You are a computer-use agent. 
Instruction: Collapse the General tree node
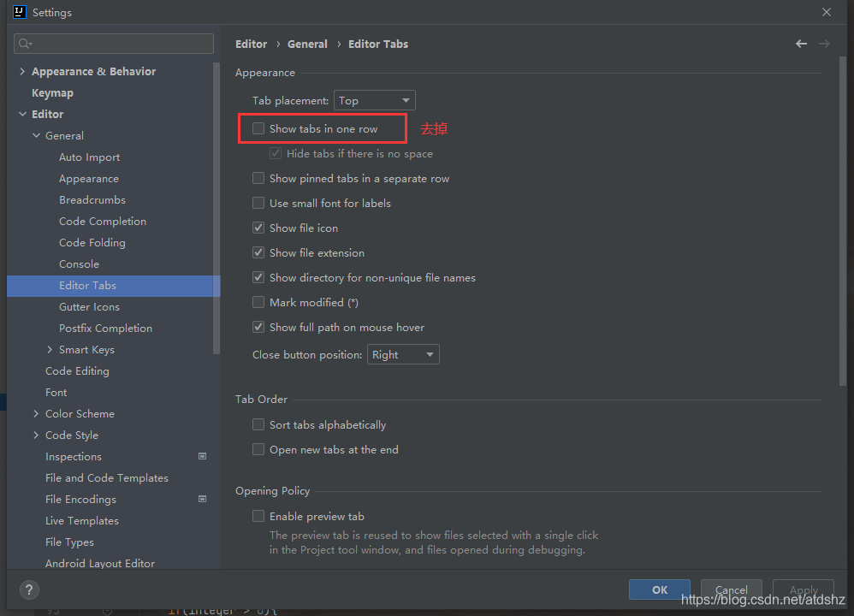(x=36, y=136)
